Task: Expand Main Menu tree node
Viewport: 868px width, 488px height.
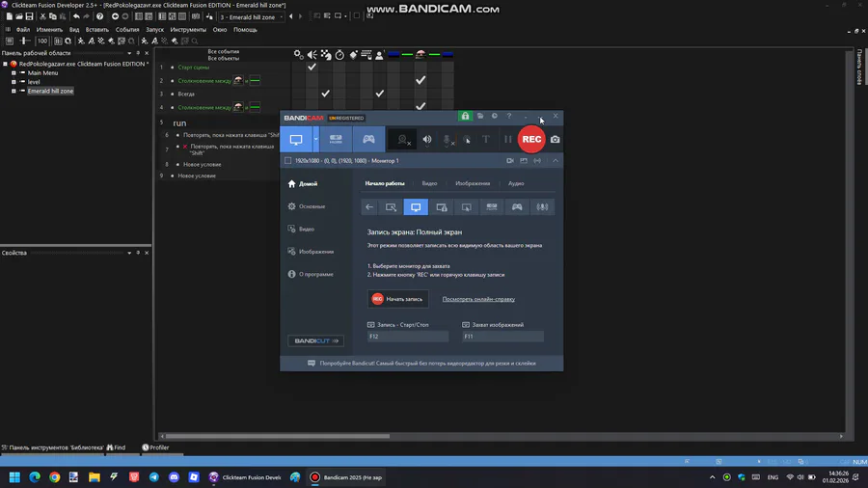Action: pos(14,73)
